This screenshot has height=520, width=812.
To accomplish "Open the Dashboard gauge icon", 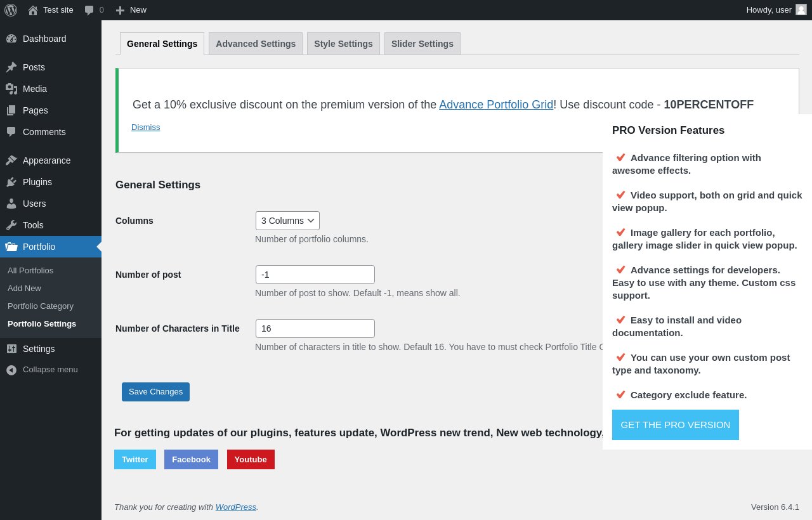I will [11, 39].
